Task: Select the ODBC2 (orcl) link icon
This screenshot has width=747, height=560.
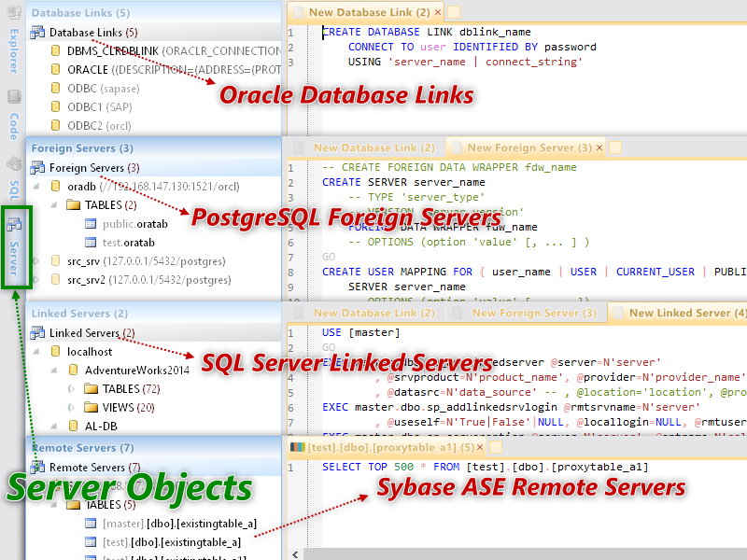Action: click(x=56, y=125)
